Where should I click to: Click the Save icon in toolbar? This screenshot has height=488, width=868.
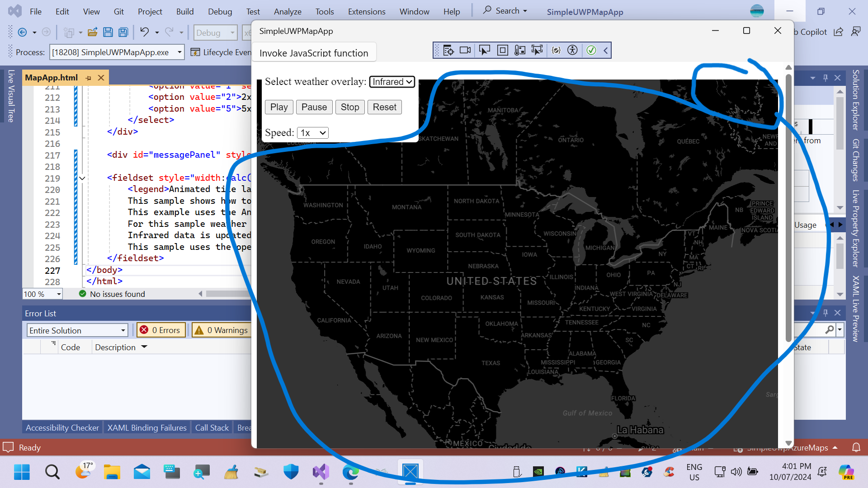tap(108, 32)
